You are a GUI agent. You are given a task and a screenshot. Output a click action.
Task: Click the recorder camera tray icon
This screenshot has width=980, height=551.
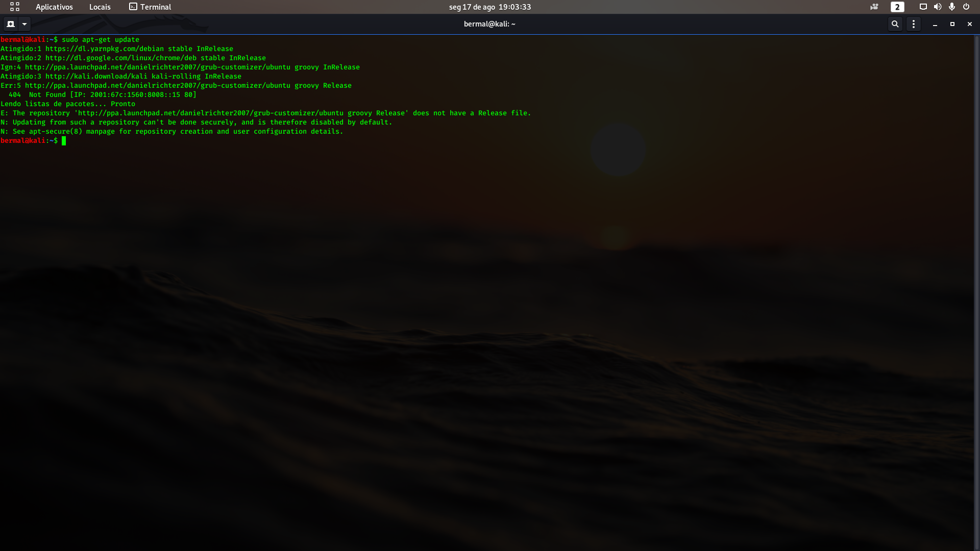pos(874,7)
